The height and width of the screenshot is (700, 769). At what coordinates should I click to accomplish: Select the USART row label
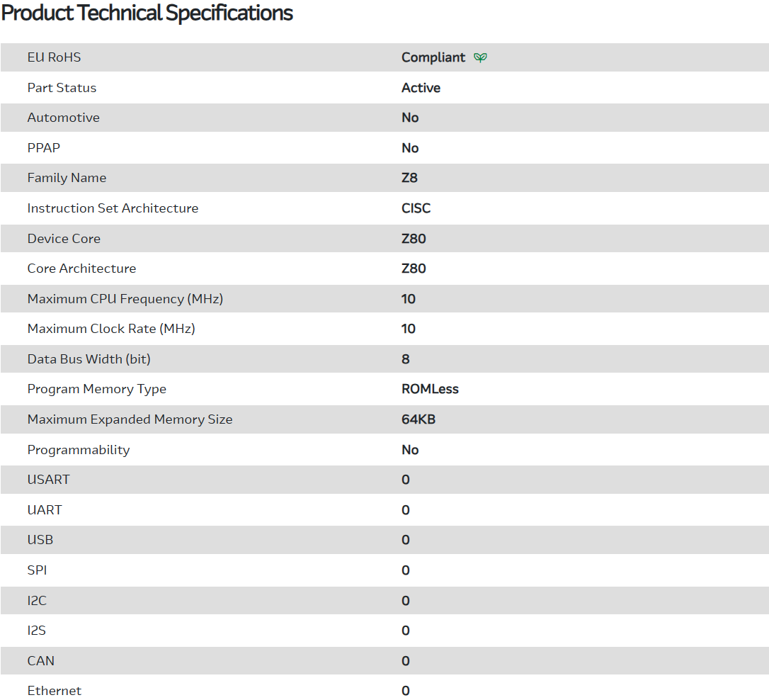(48, 480)
